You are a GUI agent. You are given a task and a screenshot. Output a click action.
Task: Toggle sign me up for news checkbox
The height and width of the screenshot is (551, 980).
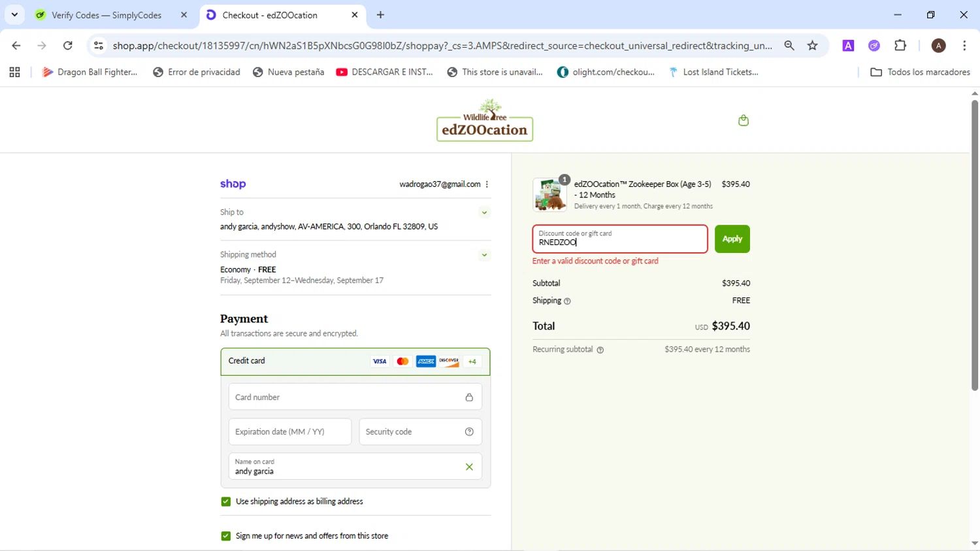pyautogui.click(x=226, y=536)
